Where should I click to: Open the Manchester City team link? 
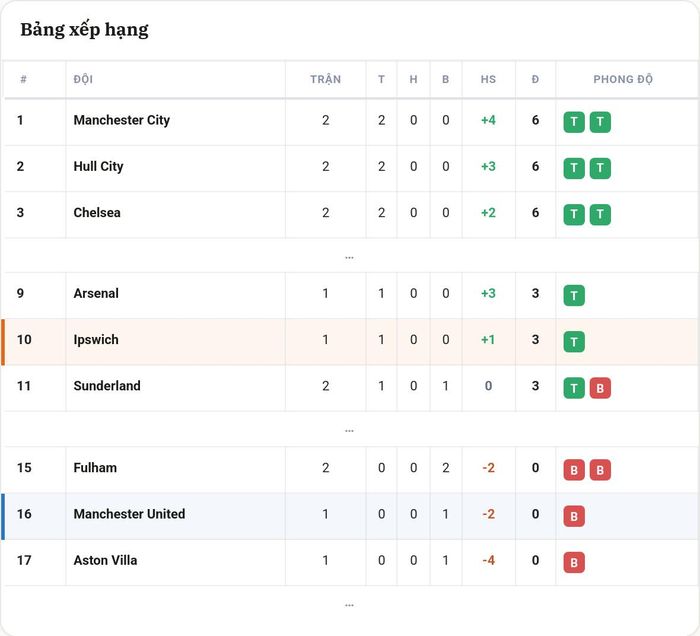click(x=121, y=120)
